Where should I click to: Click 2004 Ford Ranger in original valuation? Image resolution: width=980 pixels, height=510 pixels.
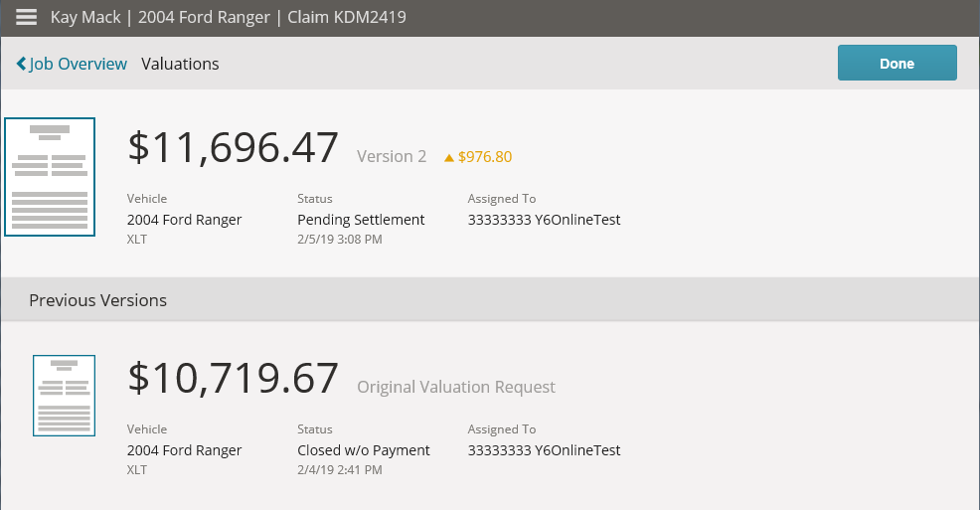pos(185,450)
